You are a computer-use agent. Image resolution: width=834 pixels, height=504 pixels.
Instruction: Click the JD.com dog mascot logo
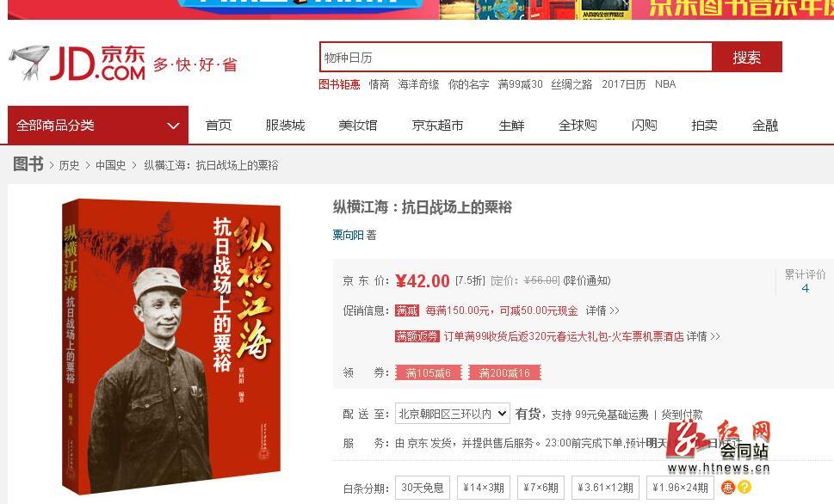click(29, 63)
